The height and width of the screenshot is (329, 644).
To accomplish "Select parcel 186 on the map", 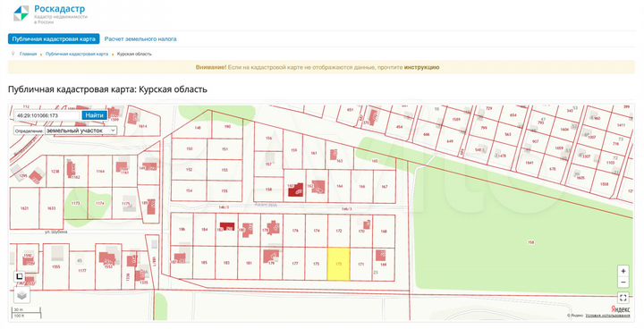I will pyautogui.click(x=182, y=230).
